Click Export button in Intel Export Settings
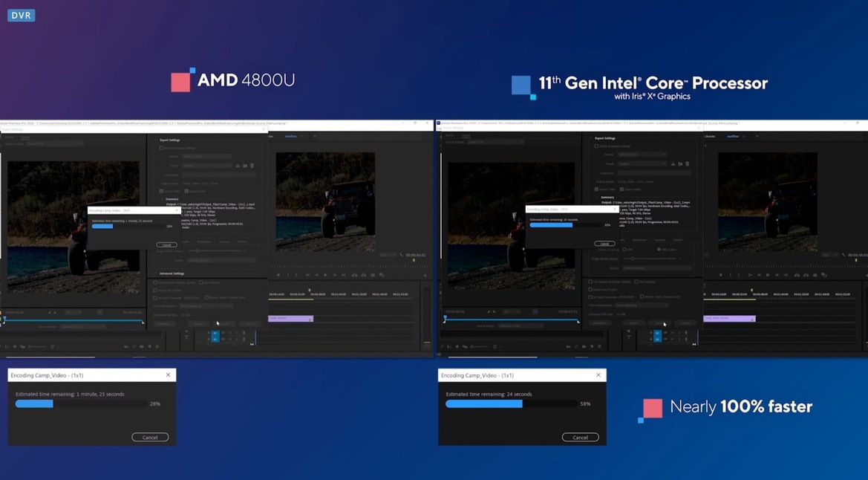The width and height of the screenshot is (868, 480). [660, 323]
